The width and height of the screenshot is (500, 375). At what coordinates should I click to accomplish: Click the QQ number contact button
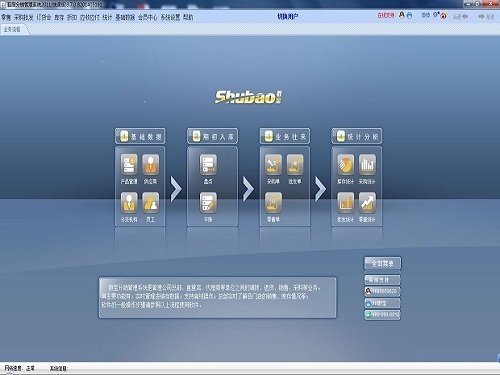[x=382, y=291]
